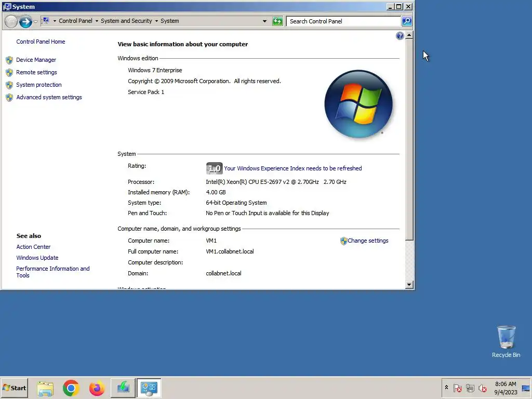Viewport: 532px width, 399px height.
Task: Click the green refresh button
Action: pyautogui.click(x=277, y=21)
